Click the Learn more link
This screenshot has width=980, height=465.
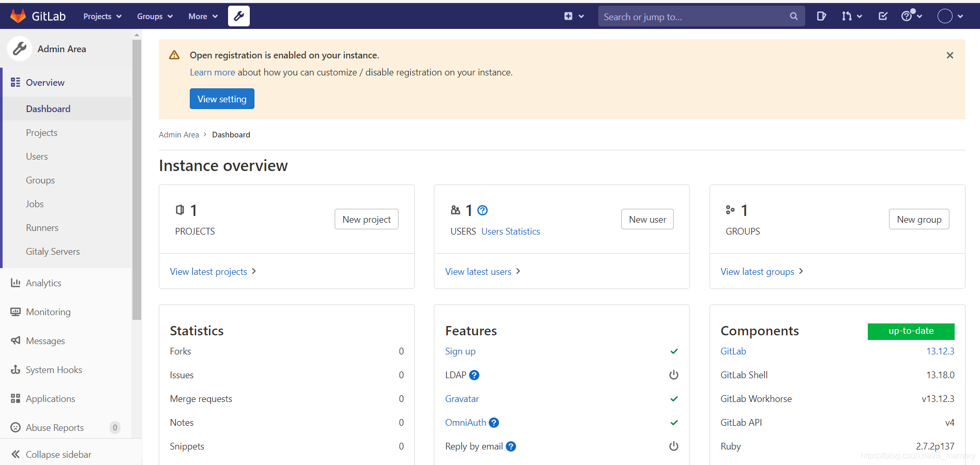pyautogui.click(x=212, y=72)
